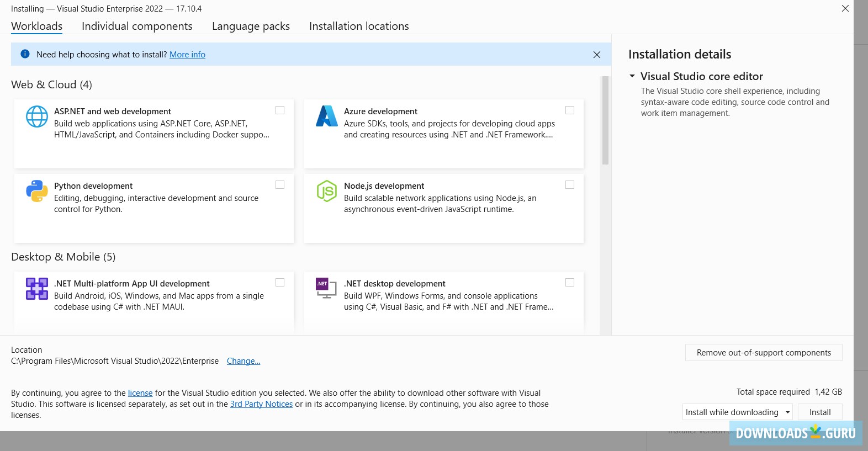This screenshot has height=451, width=868.
Task: Click the Azure development title text
Action: (x=380, y=112)
